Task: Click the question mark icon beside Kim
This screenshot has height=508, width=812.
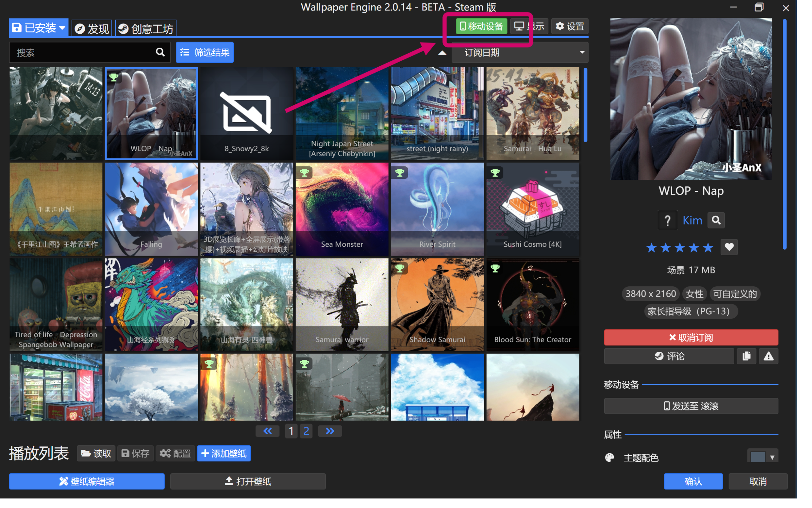Action: pos(667,220)
